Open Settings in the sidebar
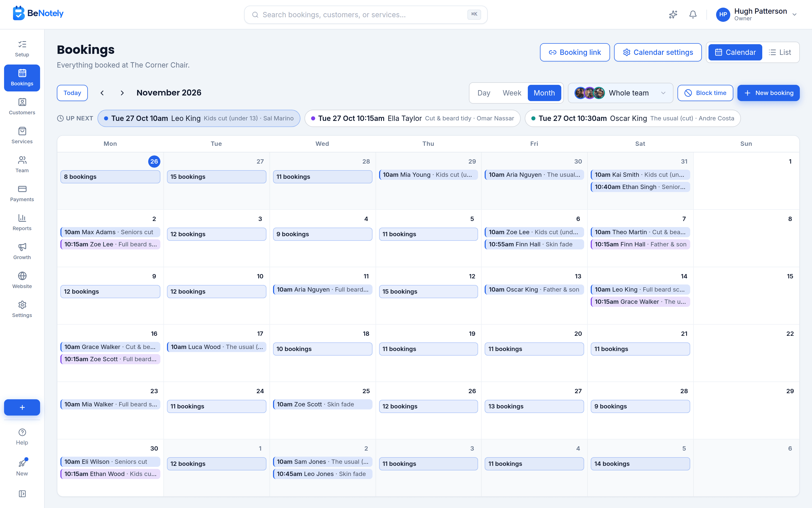Viewport: 812px width, 508px height. pos(22,309)
